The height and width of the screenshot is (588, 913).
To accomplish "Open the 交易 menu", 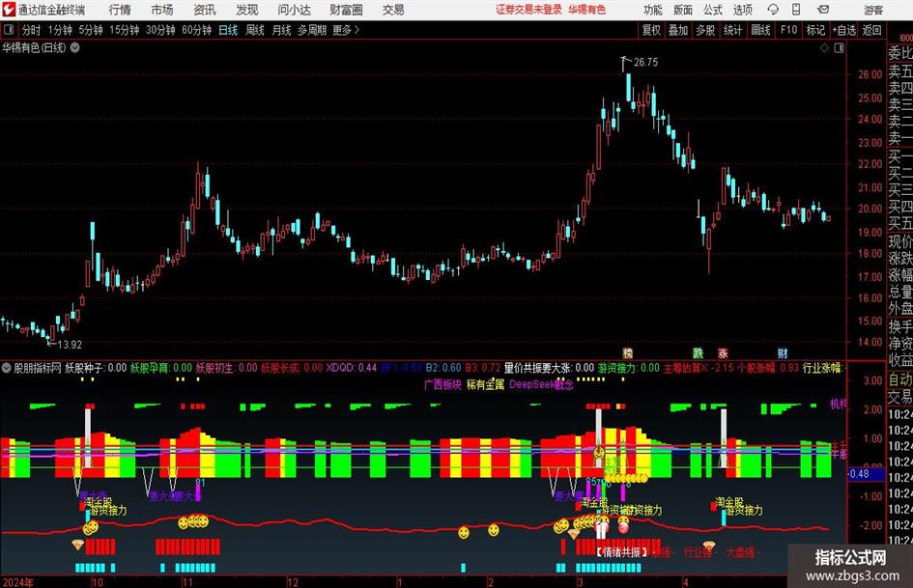I will pos(393,10).
